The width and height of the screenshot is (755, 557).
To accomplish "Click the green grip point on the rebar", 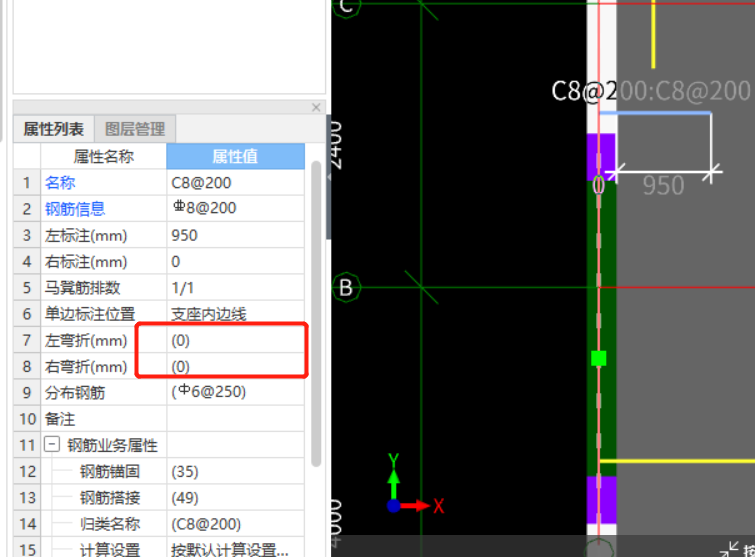I will (x=599, y=358).
